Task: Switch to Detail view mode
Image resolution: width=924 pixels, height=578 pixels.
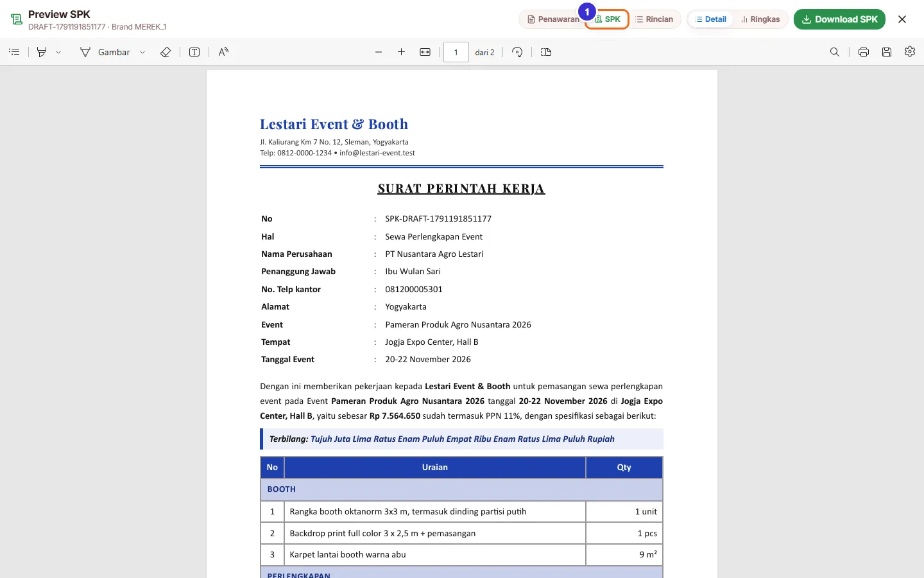Action: (710, 19)
